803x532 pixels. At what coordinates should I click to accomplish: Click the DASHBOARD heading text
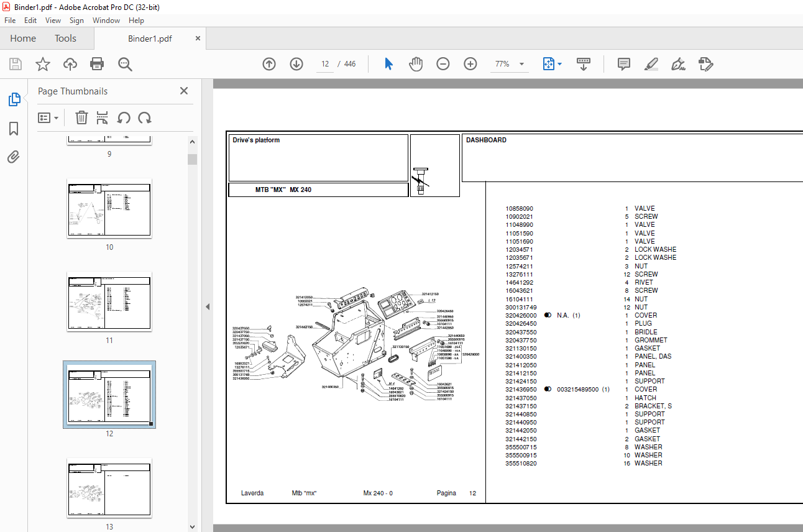486,140
